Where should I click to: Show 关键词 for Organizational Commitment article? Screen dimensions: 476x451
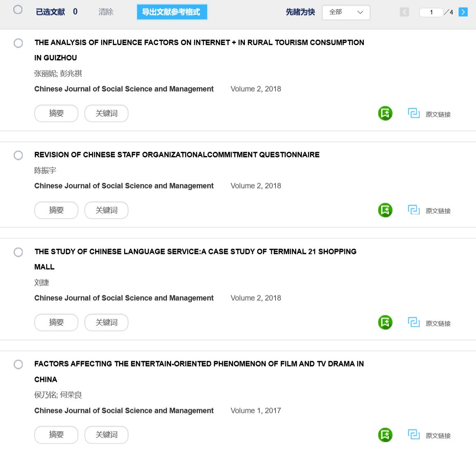click(106, 210)
